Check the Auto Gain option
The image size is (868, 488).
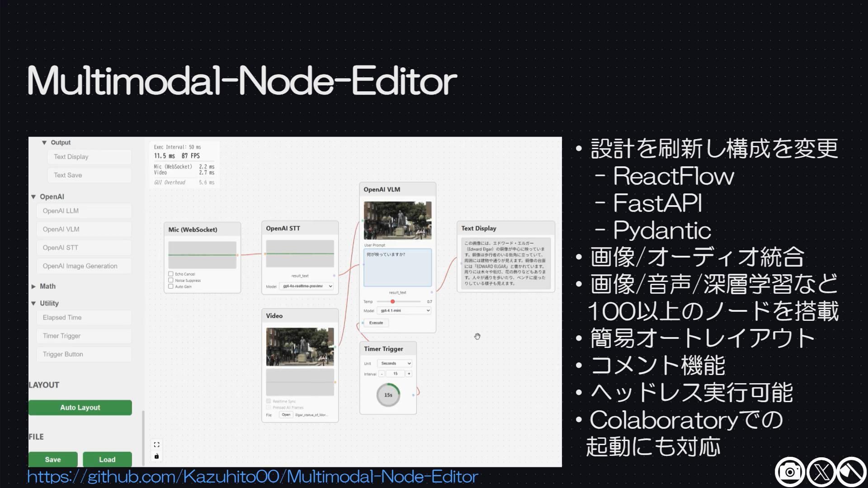[x=171, y=286]
